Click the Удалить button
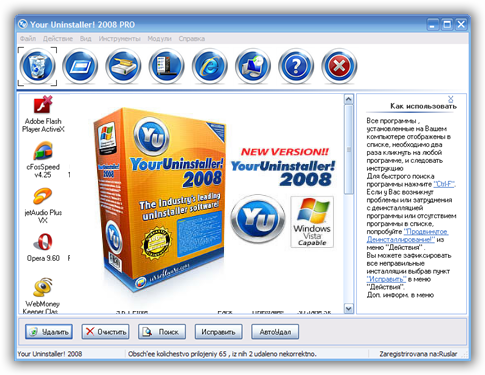The width and height of the screenshot is (485, 375). pyautogui.click(x=49, y=332)
